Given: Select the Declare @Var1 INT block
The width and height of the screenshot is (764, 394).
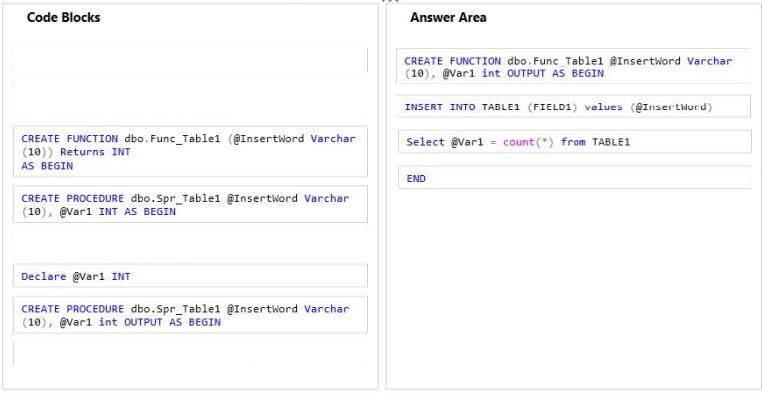Looking at the screenshot, I should pos(190,276).
